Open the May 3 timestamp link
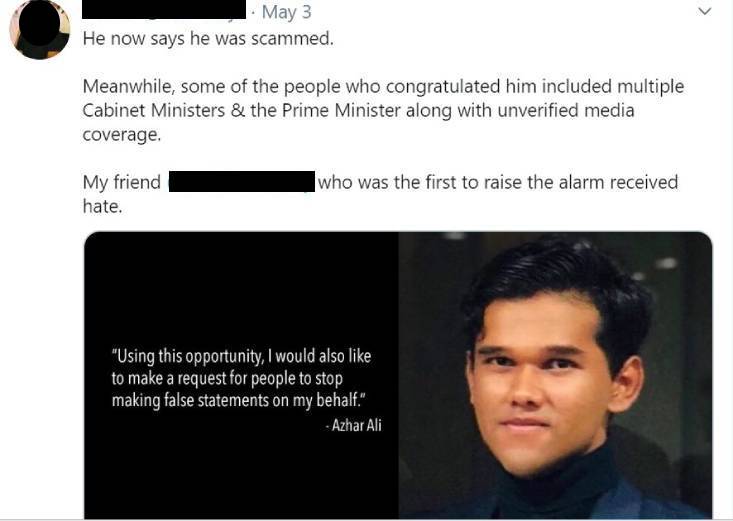 click(x=286, y=13)
